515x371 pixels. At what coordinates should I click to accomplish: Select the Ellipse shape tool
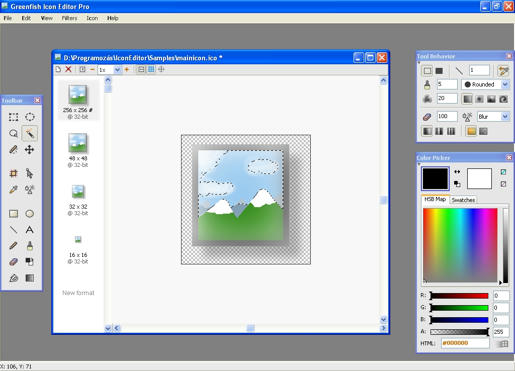click(30, 214)
